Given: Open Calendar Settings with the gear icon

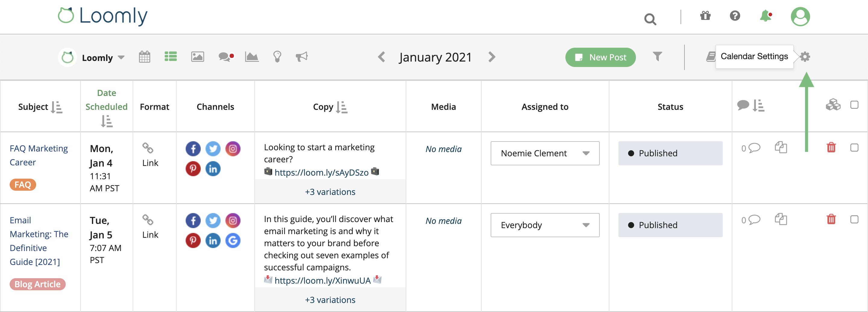Looking at the screenshot, I should pyautogui.click(x=805, y=57).
